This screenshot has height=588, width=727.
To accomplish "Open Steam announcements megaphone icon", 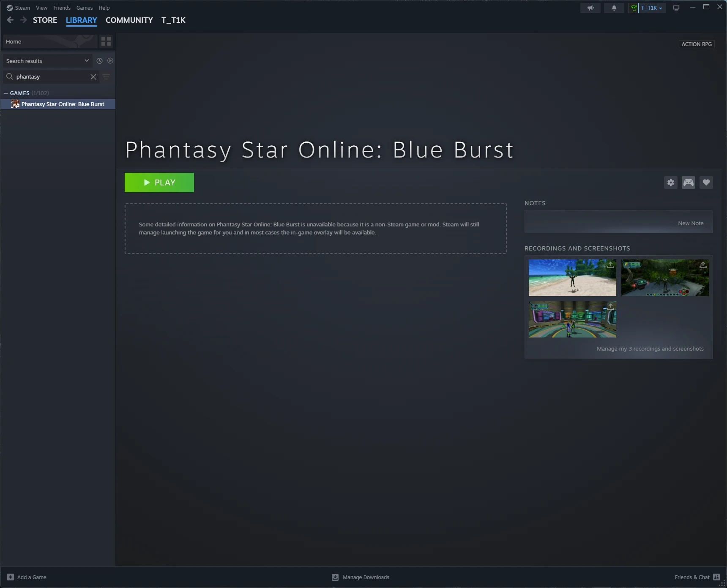I will tap(590, 8).
